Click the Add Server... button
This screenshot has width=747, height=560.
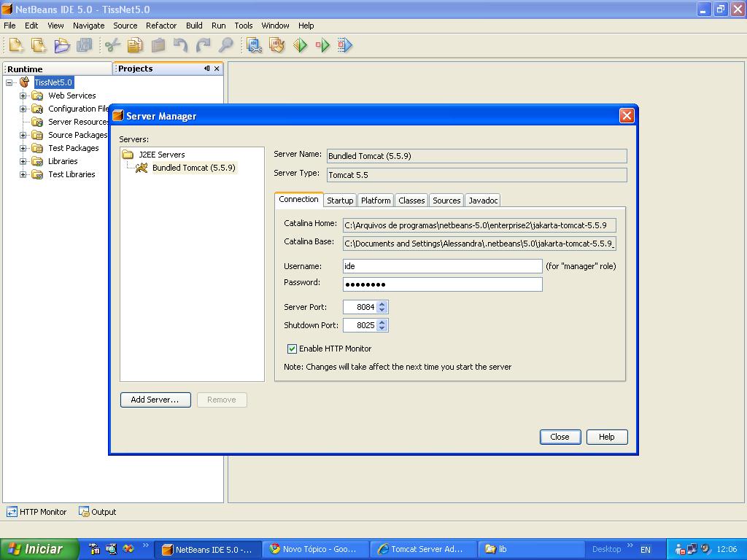155,400
